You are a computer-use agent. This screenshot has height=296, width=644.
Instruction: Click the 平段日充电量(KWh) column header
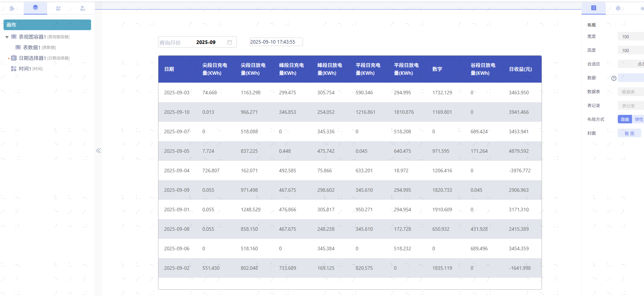coord(368,69)
